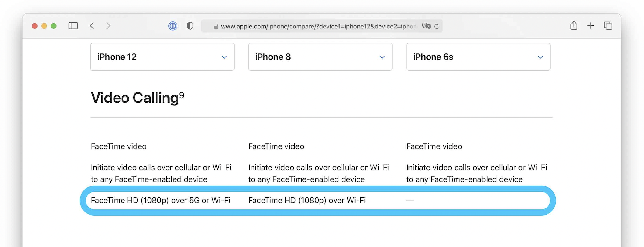Close the Safari window
This screenshot has height=247, width=644.
35,26
